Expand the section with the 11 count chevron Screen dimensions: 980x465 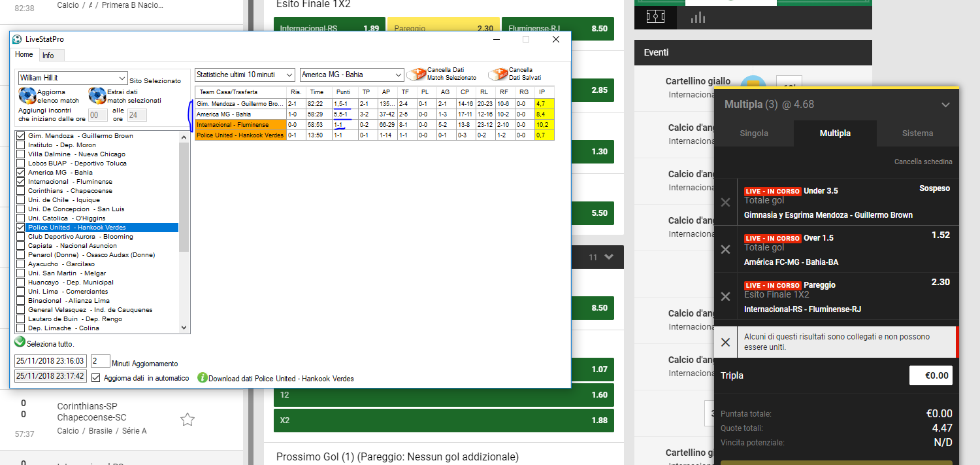click(609, 258)
